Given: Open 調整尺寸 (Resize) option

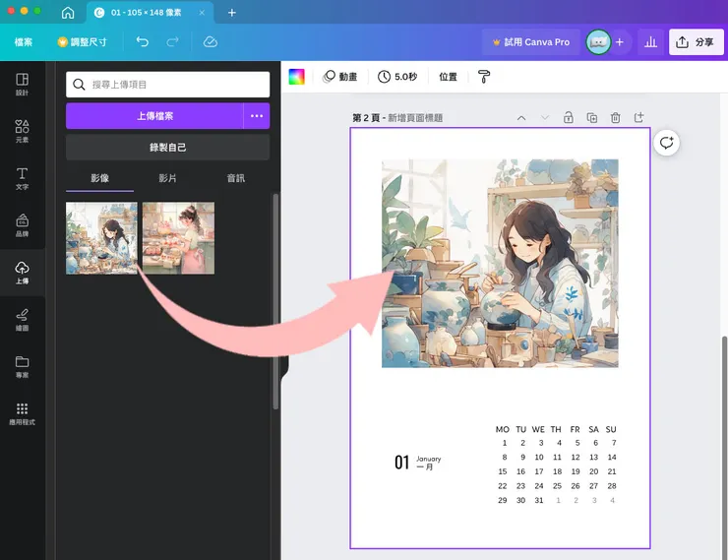Looking at the screenshot, I should (83, 42).
